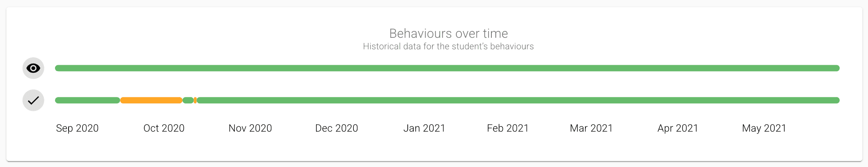Click the eye icon for observed behaviours
This screenshot has height=167, width=868.
pos(33,68)
